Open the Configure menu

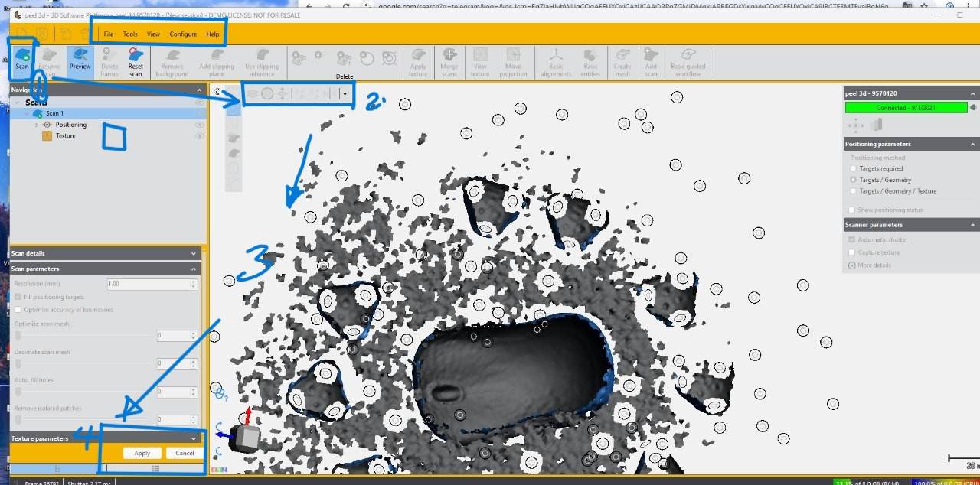coord(183,34)
